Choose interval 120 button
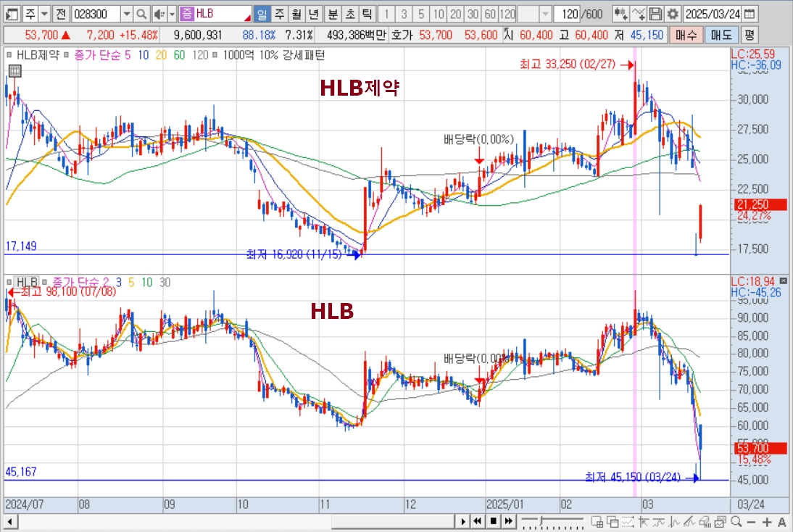Image resolution: width=793 pixels, height=532 pixels. [507, 14]
